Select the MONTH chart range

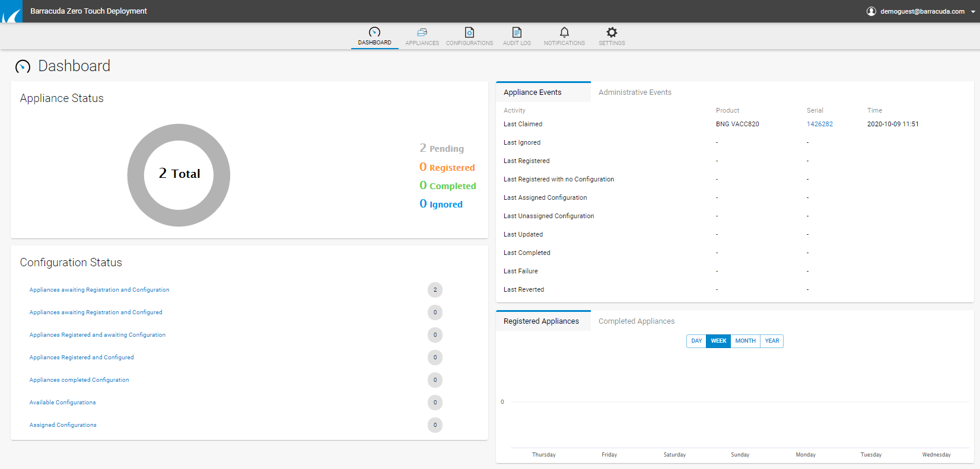coord(745,341)
